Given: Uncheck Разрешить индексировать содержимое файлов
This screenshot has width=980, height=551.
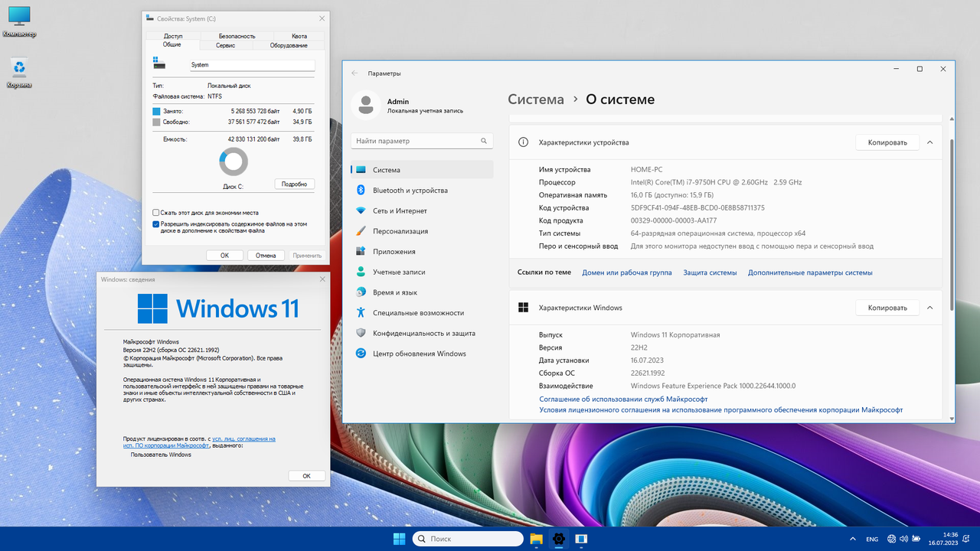Looking at the screenshot, I should click(156, 224).
